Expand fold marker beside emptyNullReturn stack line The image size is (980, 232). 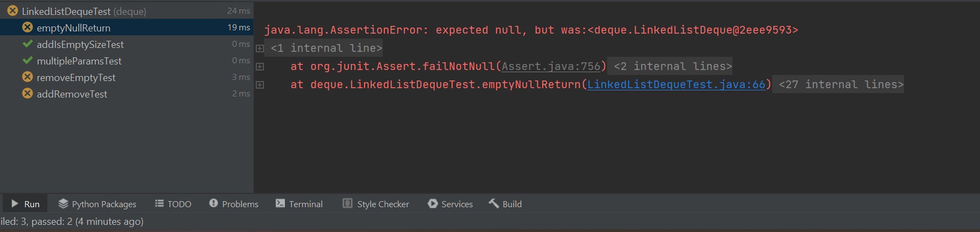(x=260, y=85)
